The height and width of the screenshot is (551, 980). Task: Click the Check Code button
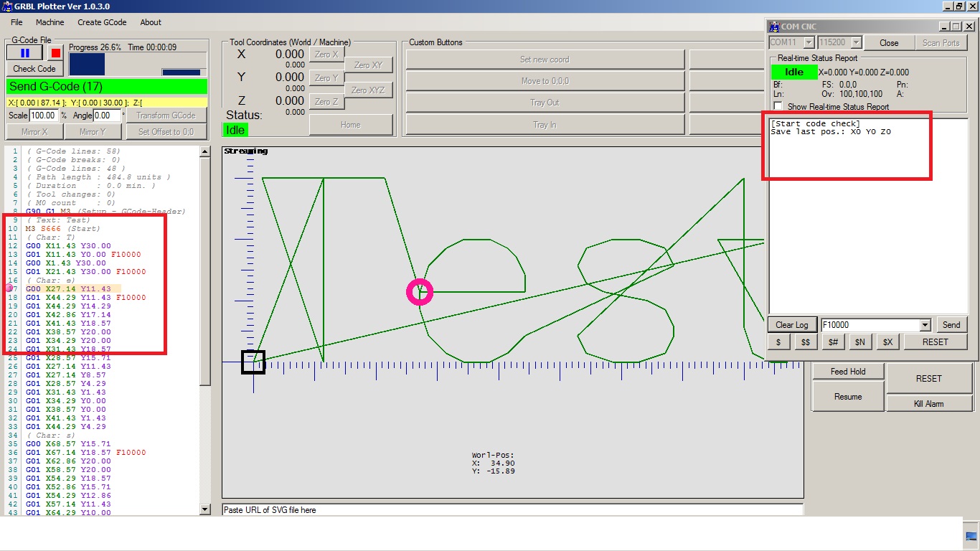click(x=34, y=69)
